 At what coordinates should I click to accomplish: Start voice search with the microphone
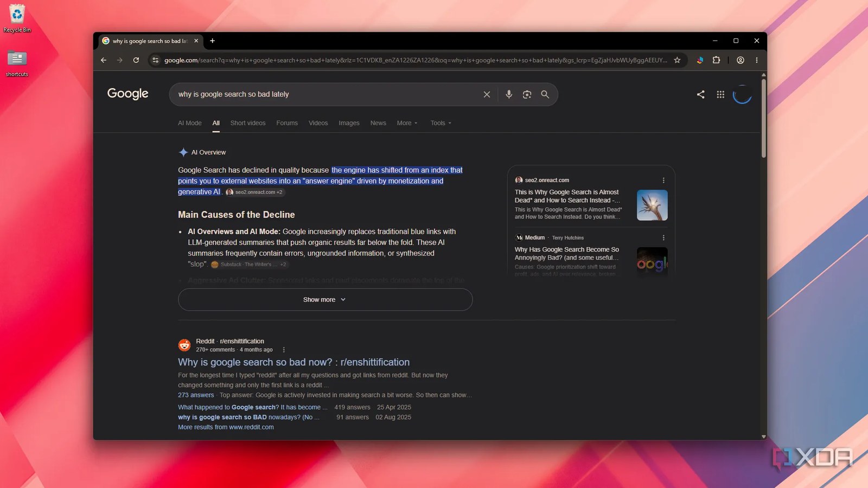[x=509, y=94]
